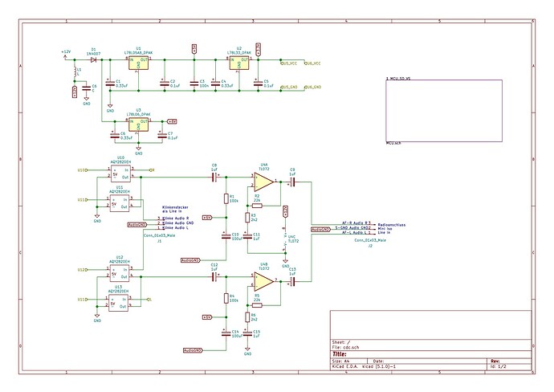Select the D1 1N4007 diode symbol
Screen dimensions: 554x392
(93, 59)
